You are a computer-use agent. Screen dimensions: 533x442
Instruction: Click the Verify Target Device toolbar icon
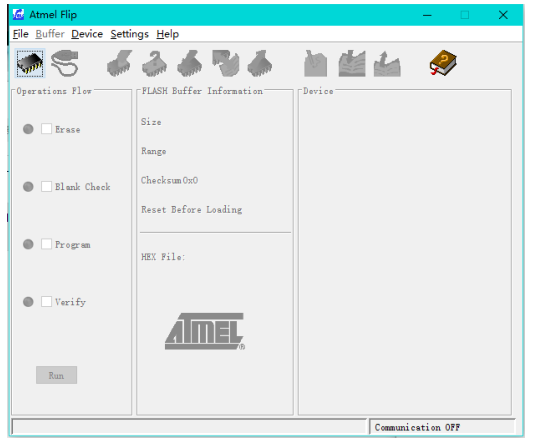point(225,63)
